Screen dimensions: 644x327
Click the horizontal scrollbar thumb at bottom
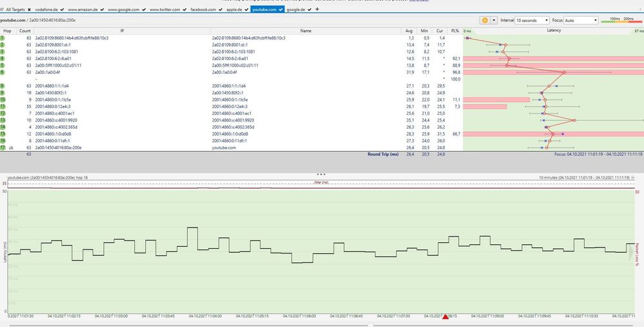click(371, 325)
